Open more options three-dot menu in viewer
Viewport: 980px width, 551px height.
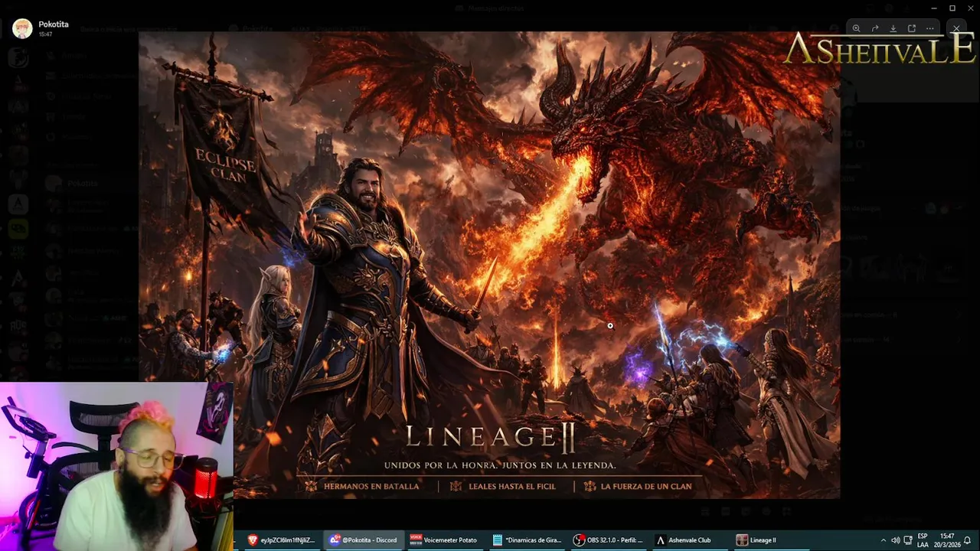click(930, 28)
